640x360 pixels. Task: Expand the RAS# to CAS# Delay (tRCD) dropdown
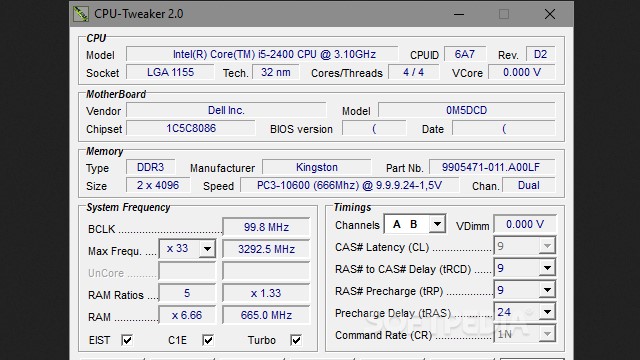point(547,268)
